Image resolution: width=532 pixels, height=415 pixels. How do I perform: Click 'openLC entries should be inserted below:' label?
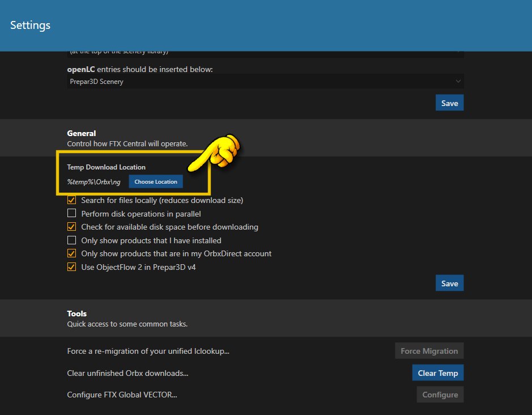pyautogui.click(x=140, y=69)
